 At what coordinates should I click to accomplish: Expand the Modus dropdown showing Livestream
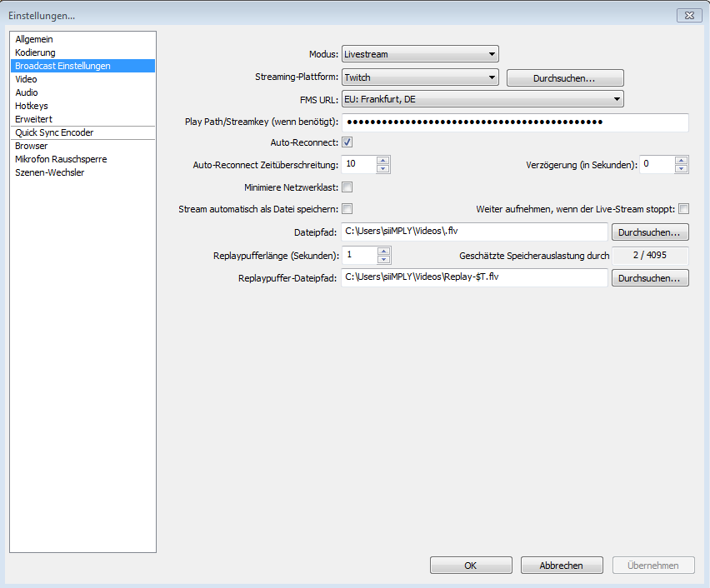420,54
